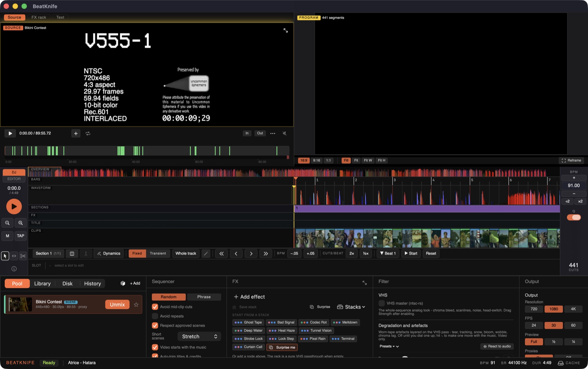Toggle the Q quantize switch

click(x=574, y=217)
